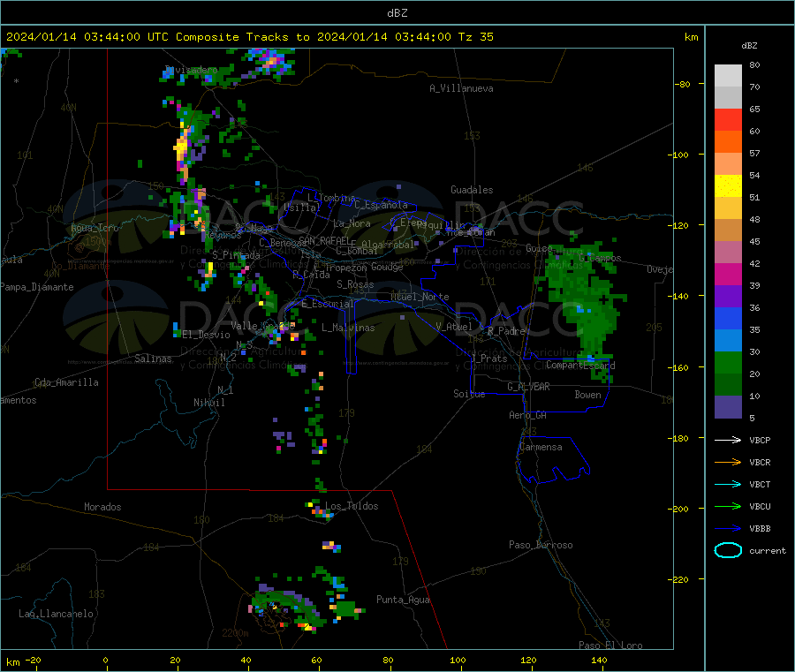Click the orange VBCR arrow legend icon
The width and height of the screenshot is (795, 672).
[728, 462]
